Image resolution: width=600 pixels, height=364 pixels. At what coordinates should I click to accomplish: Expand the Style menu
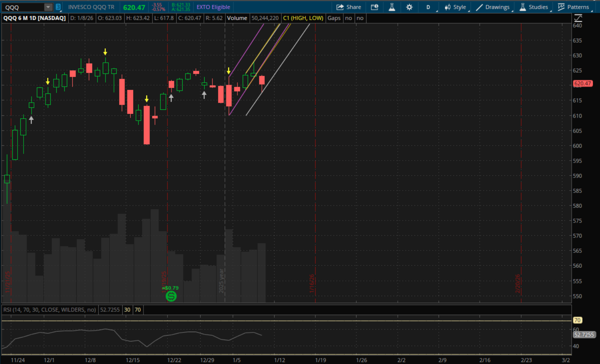point(455,7)
